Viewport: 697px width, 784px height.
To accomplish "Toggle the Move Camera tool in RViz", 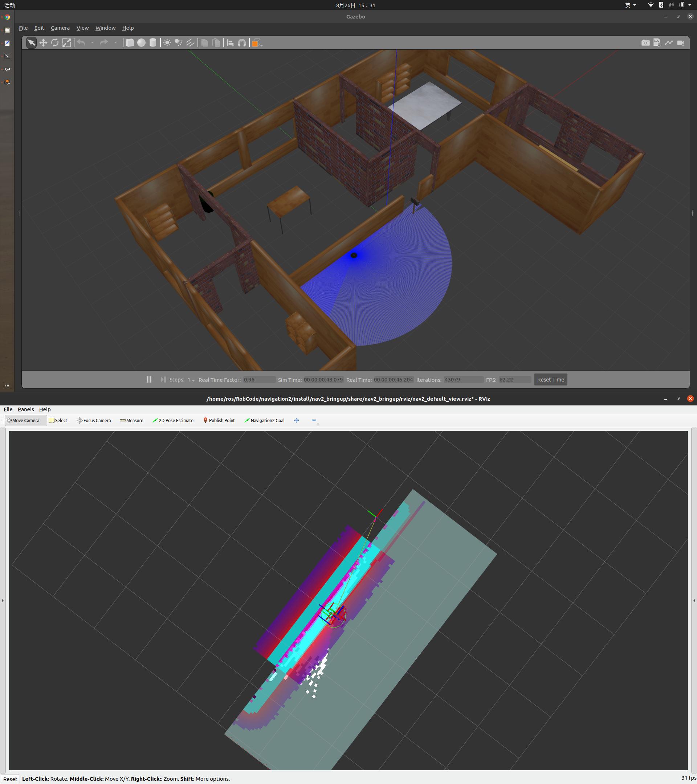I will [x=25, y=420].
